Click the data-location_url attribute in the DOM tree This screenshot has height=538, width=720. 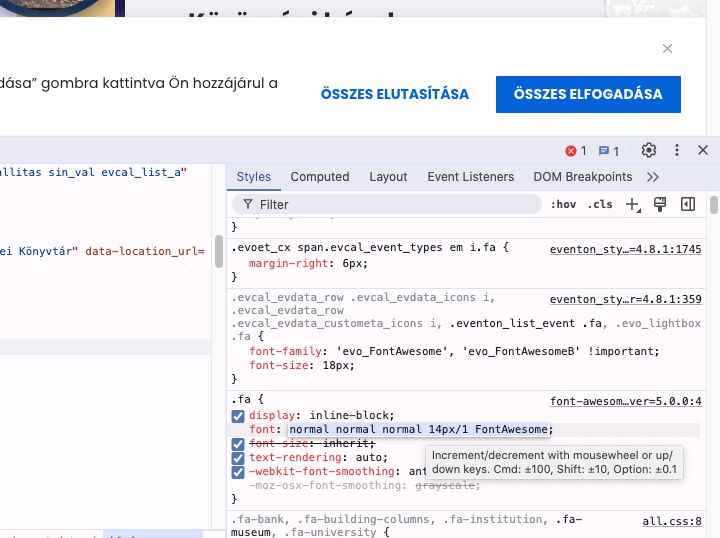click(145, 252)
